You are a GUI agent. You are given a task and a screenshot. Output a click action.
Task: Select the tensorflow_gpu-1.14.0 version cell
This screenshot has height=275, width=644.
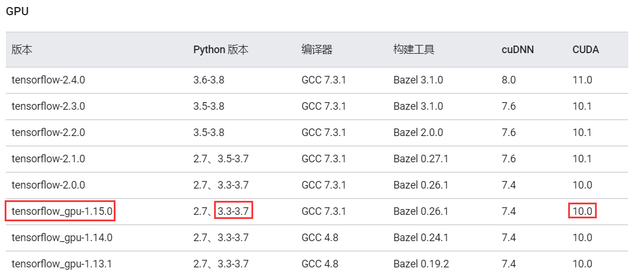62,238
